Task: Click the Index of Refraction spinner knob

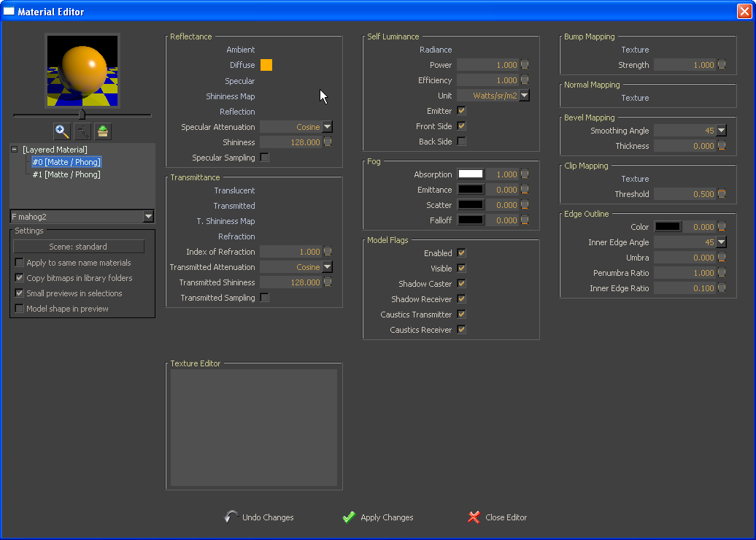Action: (328, 251)
